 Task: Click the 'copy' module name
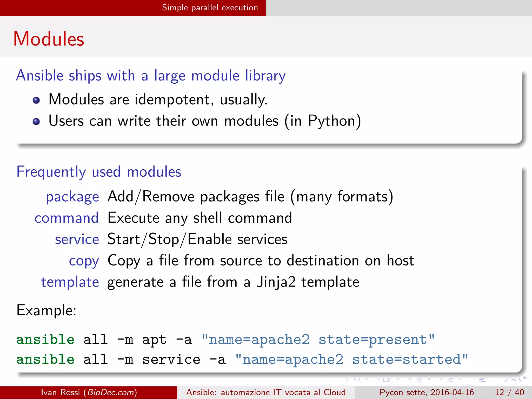(x=84, y=261)
